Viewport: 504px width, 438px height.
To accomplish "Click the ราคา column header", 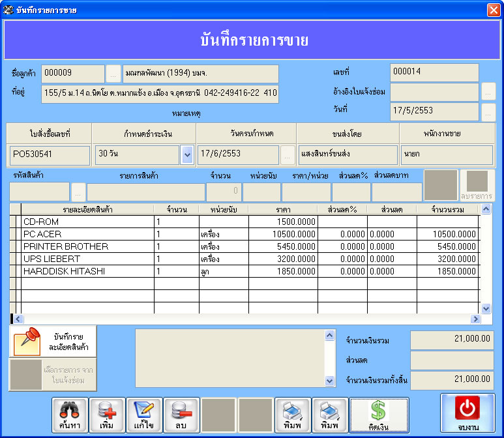I will 283,209.
